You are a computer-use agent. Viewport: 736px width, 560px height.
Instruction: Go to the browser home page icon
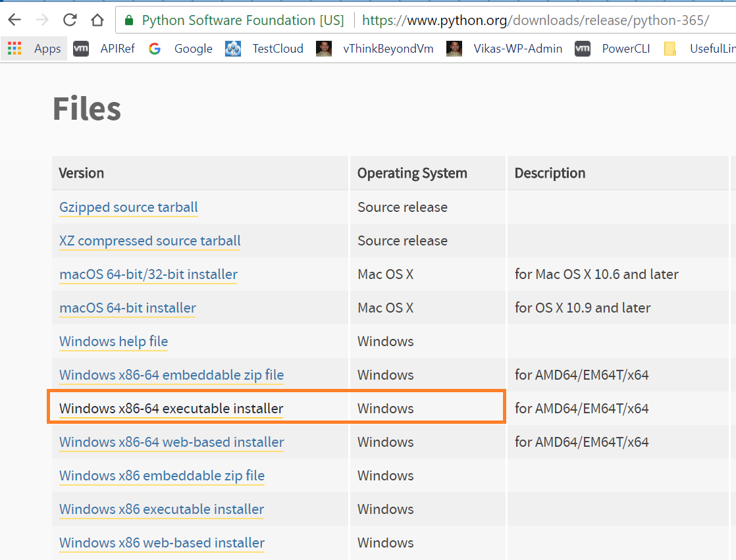97,20
